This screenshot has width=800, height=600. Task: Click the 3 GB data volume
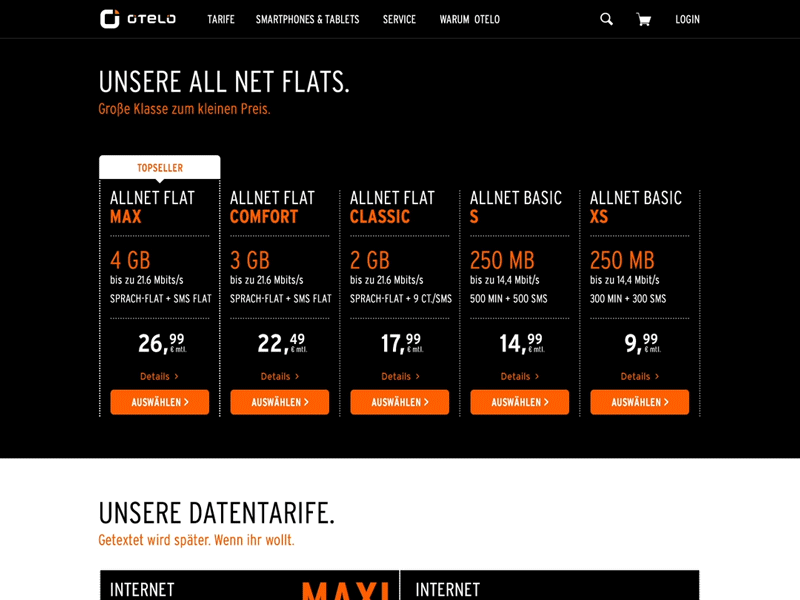pyautogui.click(x=249, y=260)
